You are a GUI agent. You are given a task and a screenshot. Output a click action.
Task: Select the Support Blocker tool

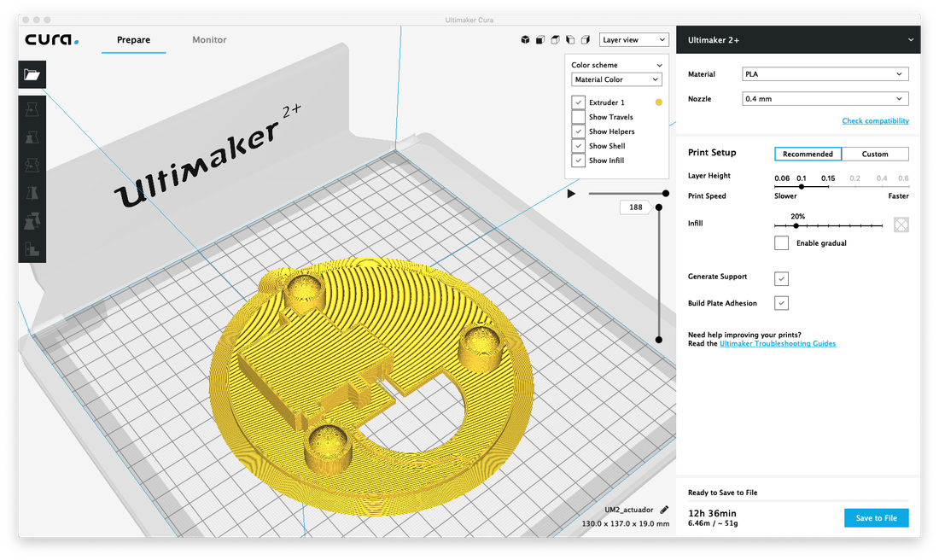(x=32, y=248)
